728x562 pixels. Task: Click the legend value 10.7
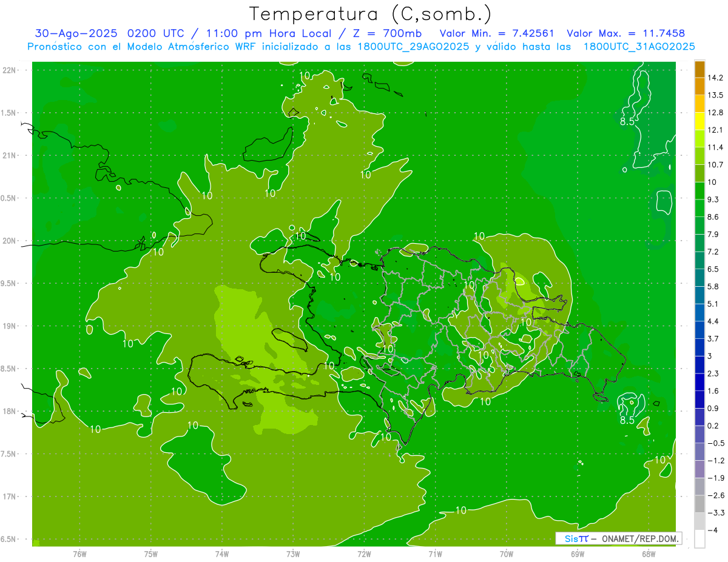point(715,164)
